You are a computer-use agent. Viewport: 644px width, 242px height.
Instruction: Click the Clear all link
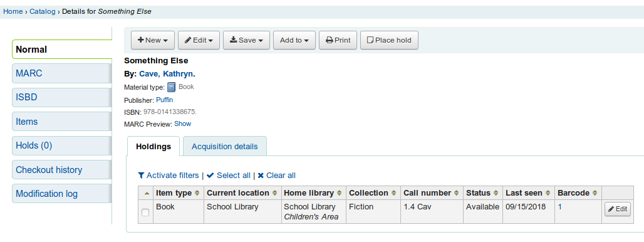[x=276, y=176]
